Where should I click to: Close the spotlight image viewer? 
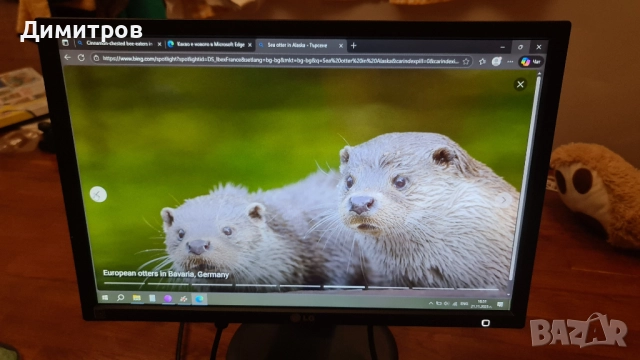pos(520,84)
